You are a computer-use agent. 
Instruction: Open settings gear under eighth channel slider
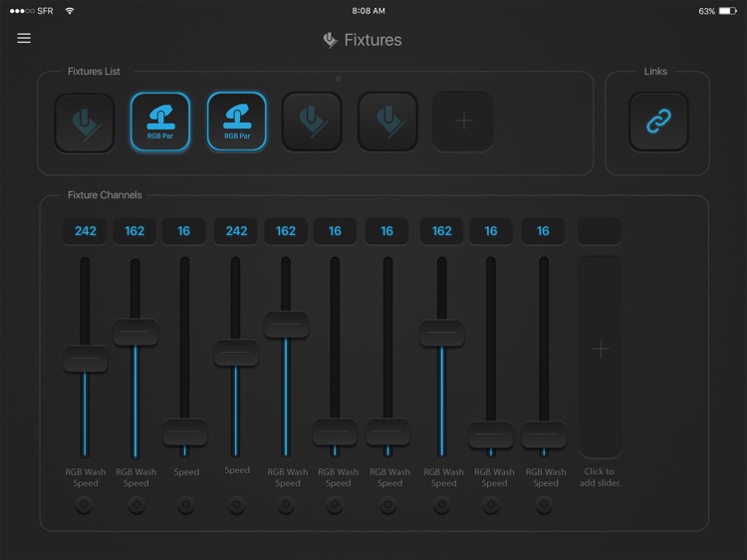click(x=441, y=504)
